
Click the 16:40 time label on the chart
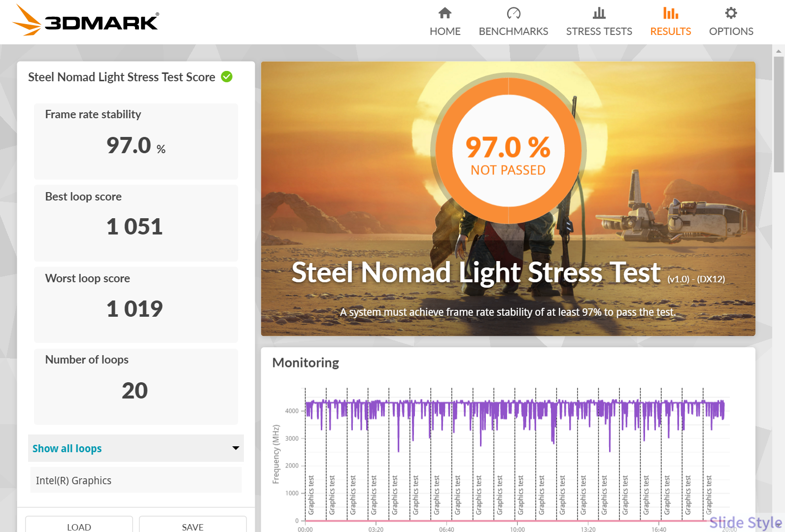point(659,529)
